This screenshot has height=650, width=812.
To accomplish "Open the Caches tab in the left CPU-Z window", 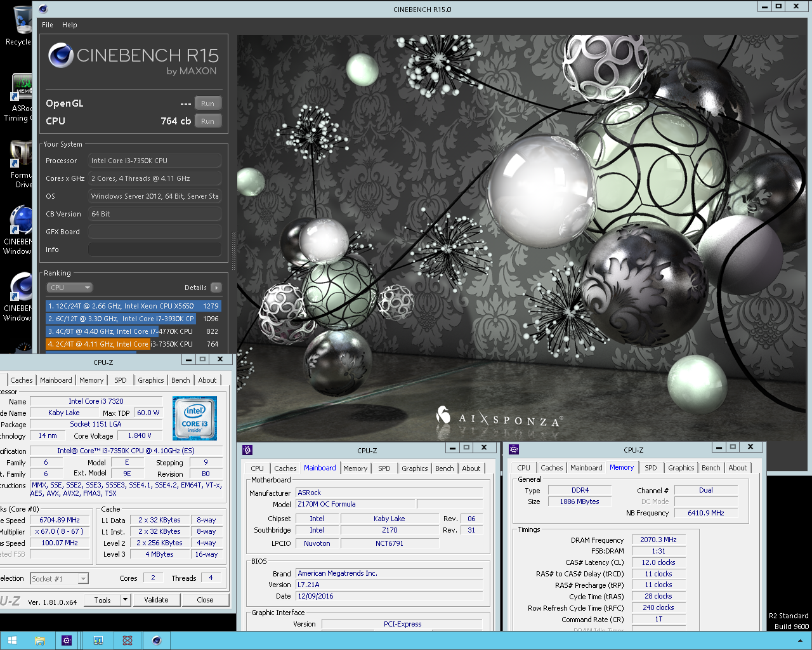I will [x=22, y=380].
